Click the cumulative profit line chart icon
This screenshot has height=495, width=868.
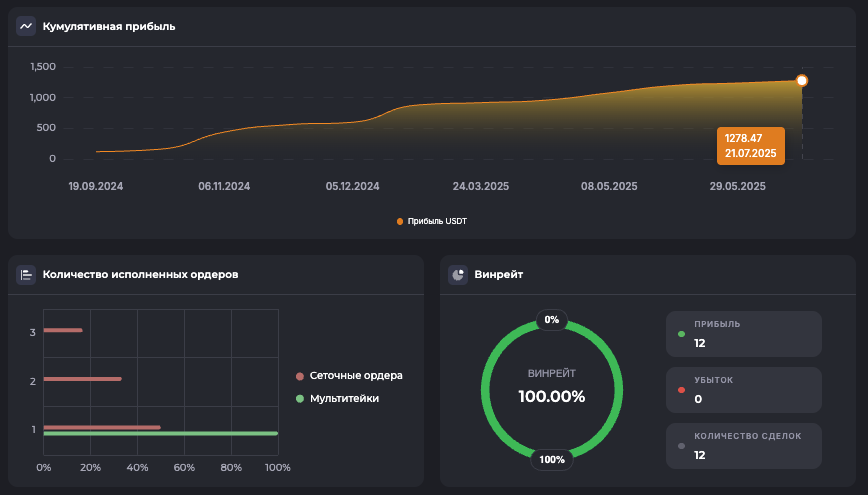[26, 26]
